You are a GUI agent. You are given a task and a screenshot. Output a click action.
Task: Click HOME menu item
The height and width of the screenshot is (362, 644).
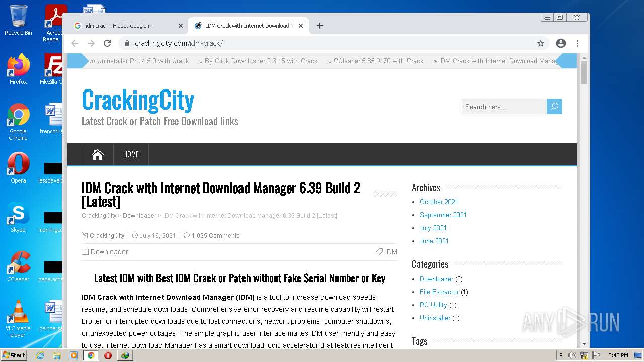point(131,154)
